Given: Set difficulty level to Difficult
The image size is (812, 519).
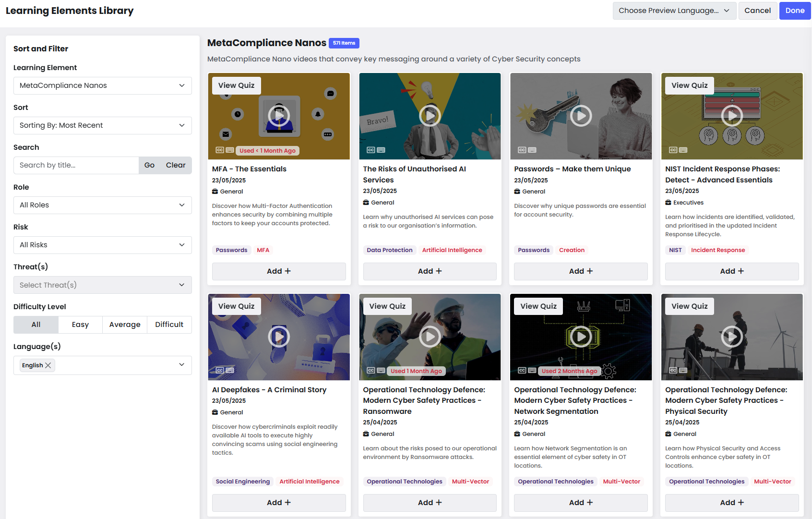Looking at the screenshot, I should click(169, 325).
